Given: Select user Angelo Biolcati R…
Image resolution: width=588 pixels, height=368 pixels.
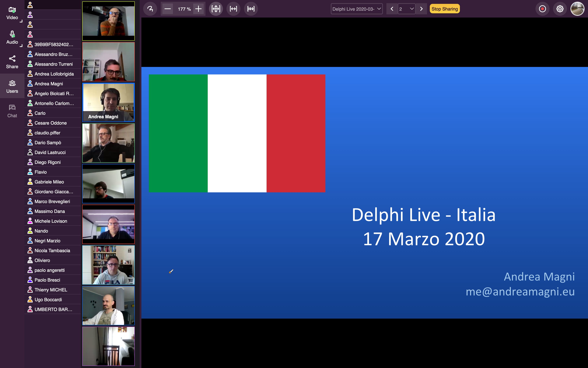Looking at the screenshot, I should coord(53,93).
